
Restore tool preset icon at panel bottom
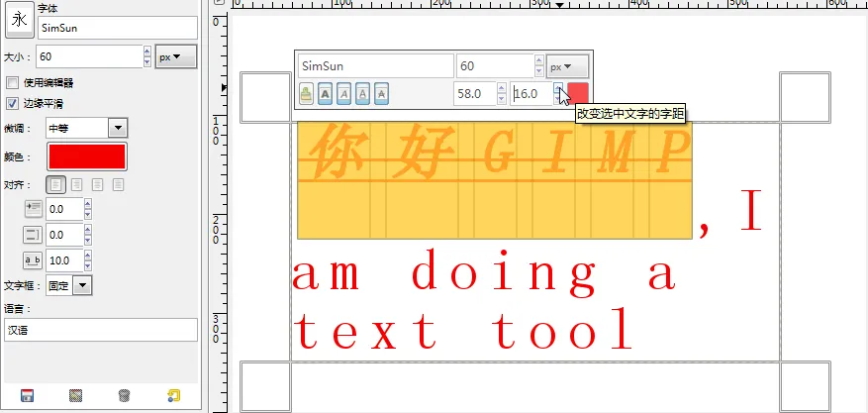76,395
